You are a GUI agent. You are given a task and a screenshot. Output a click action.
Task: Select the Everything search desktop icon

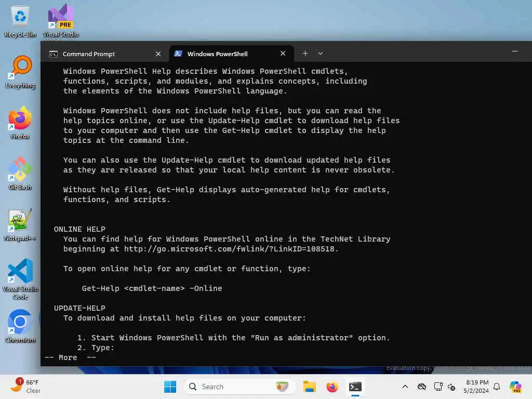pos(20,72)
